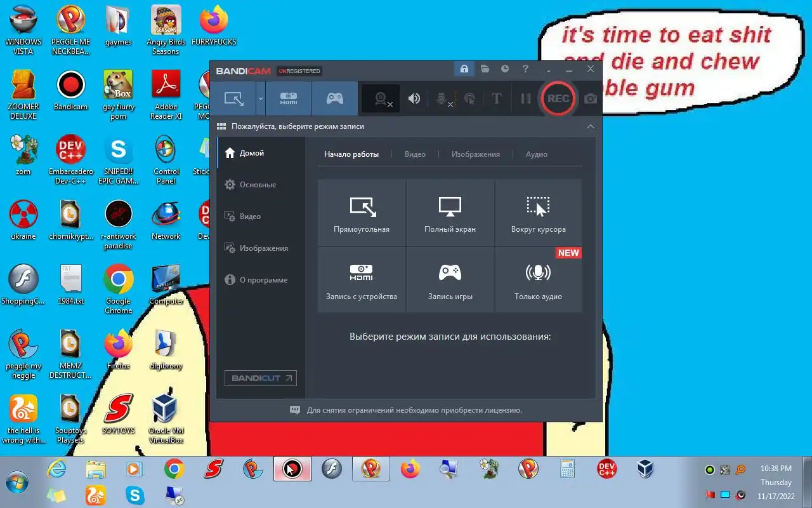Open the digibrony desktop icon
The width and height of the screenshot is (812, 508).
(166, 350)
